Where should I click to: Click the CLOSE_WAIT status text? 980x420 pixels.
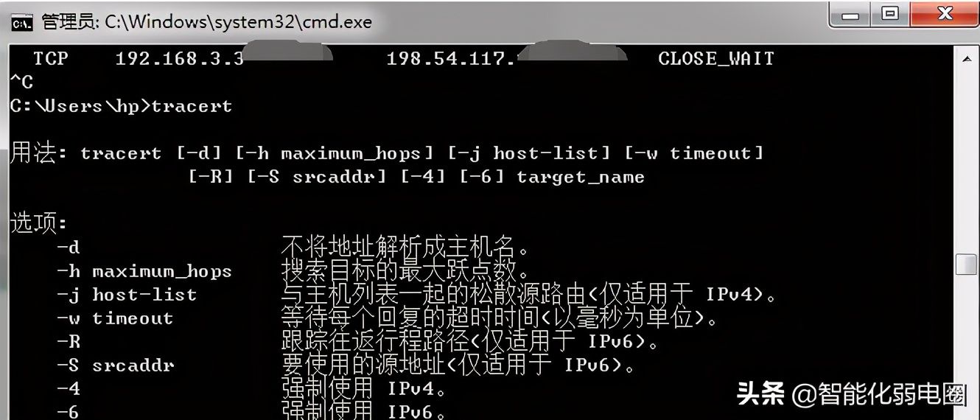[x=716, y=59]
